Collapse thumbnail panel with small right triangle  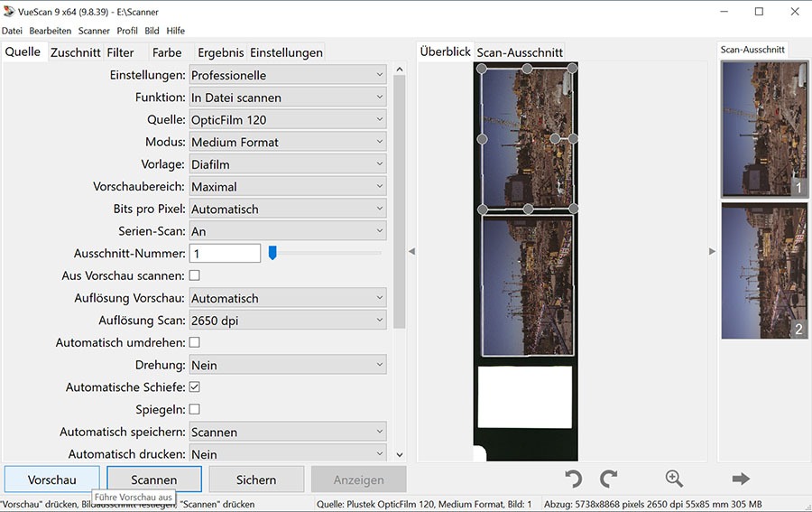712,251
